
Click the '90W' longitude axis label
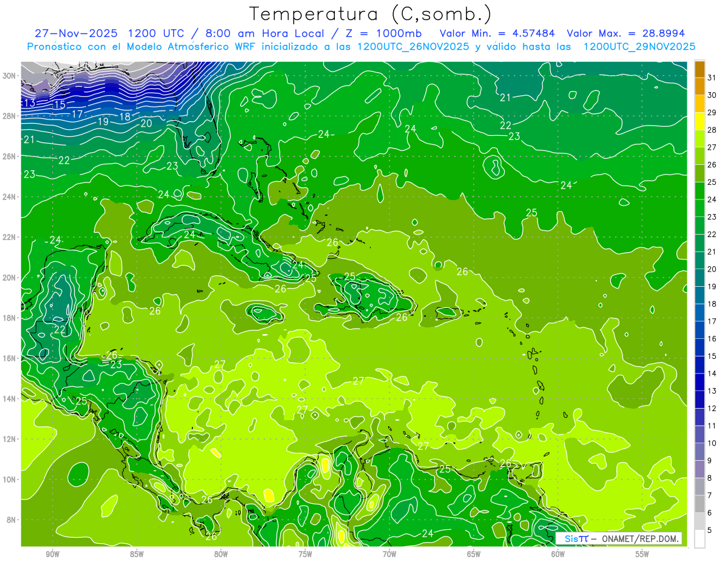click(52, 554)
